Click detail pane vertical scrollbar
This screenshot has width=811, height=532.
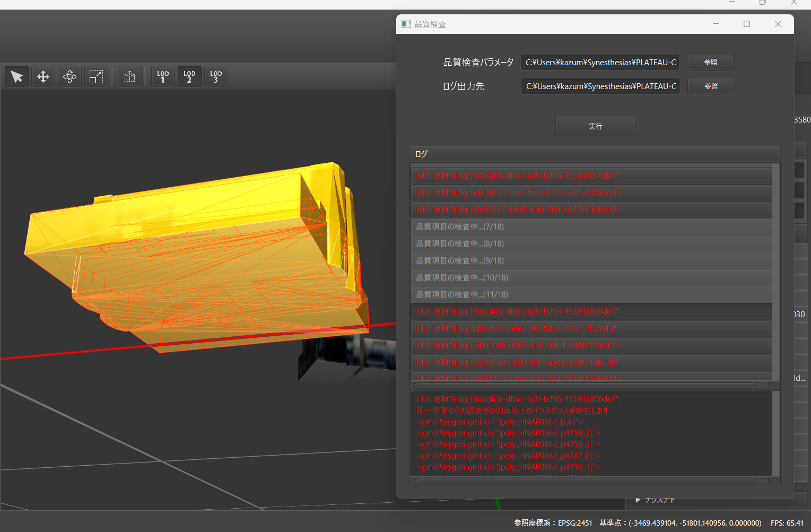pos(776,434)
